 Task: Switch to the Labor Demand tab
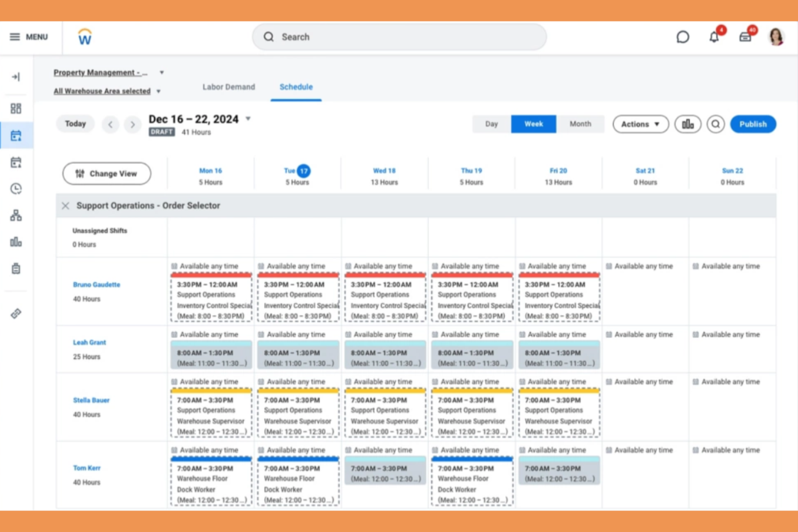[x=229, y=87]
